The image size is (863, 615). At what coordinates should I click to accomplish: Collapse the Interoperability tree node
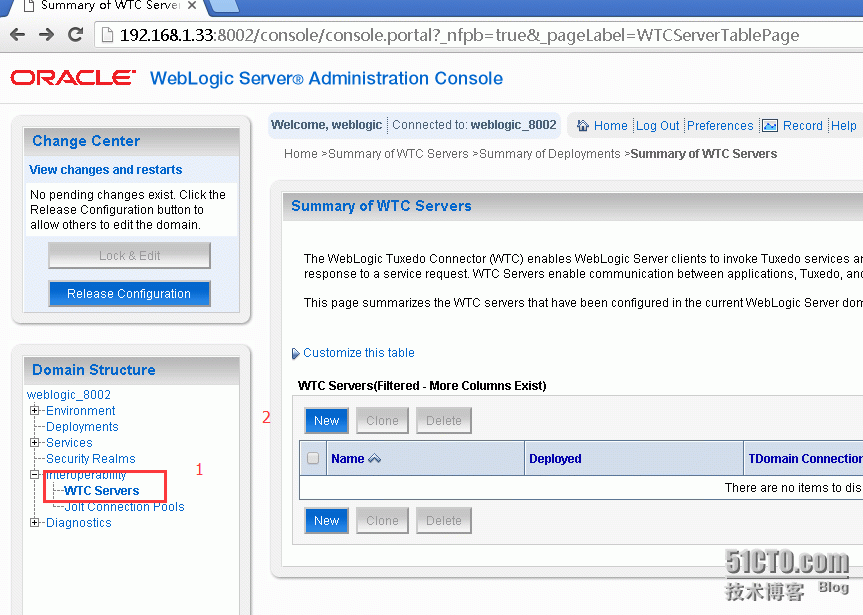[x=35, y=474]
